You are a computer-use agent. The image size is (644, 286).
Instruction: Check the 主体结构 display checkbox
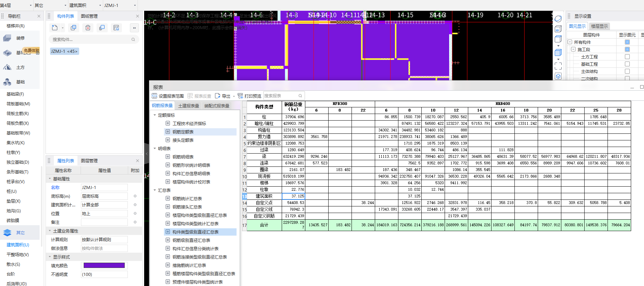point(627,71)
